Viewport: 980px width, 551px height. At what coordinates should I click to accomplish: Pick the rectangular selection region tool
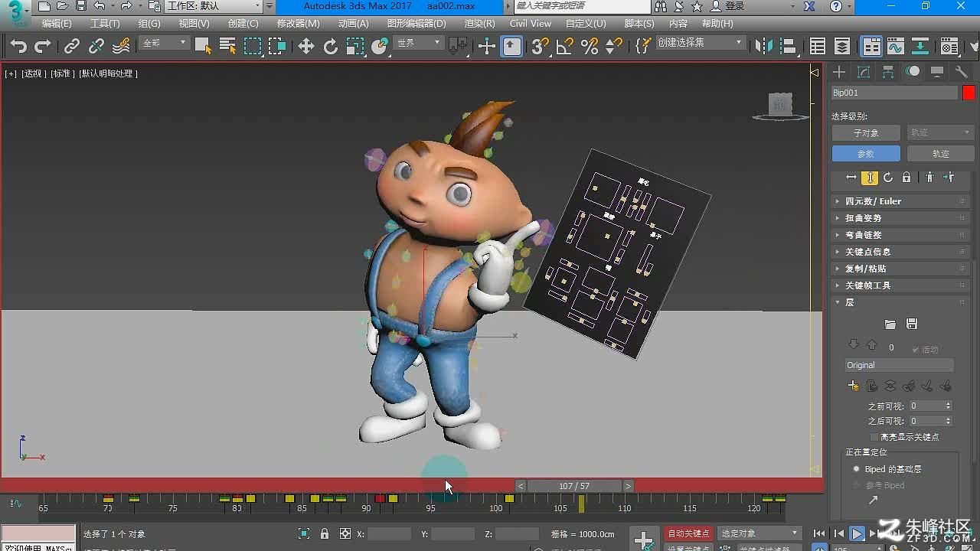[253, 47]
